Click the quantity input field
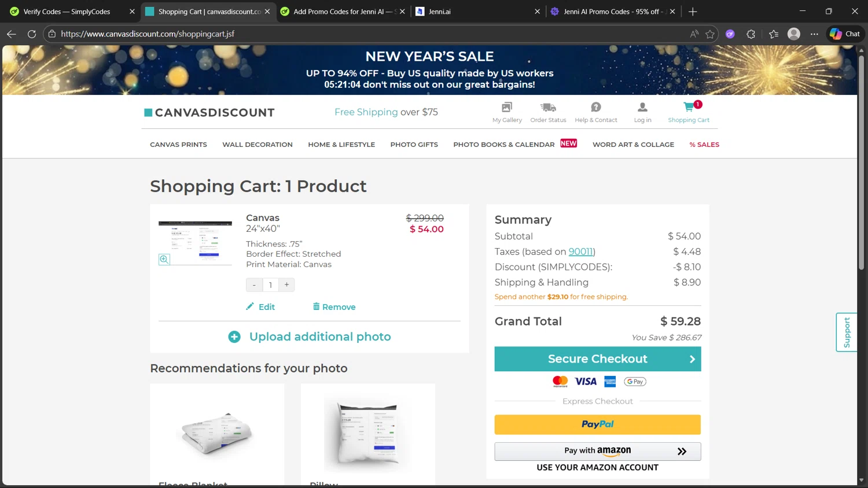This screenshot has width=868, height=488. point(270,285)
